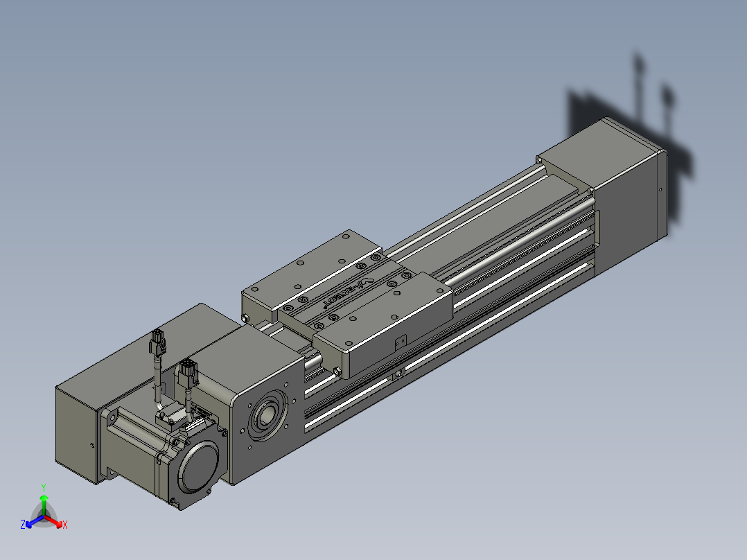Select the circular bearing on the end plate
The height and width of the screenshot is (560, 747).
click(266, 416)
